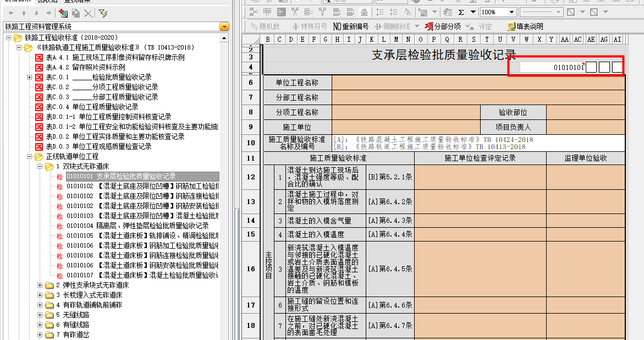The width and height of the screenshot is (644, 340).
Task: Select 7 有砟道岔 folder in tree
Action: [73, 334]
